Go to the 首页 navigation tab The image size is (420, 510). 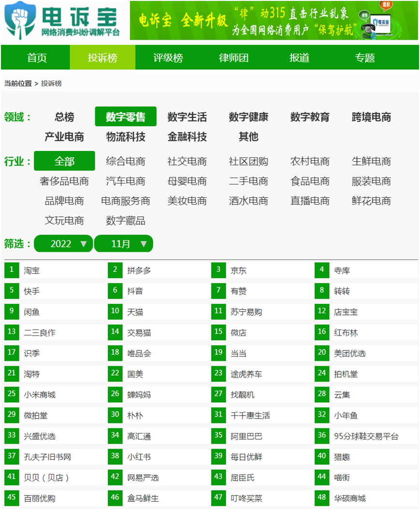click(x=37, y=58)
